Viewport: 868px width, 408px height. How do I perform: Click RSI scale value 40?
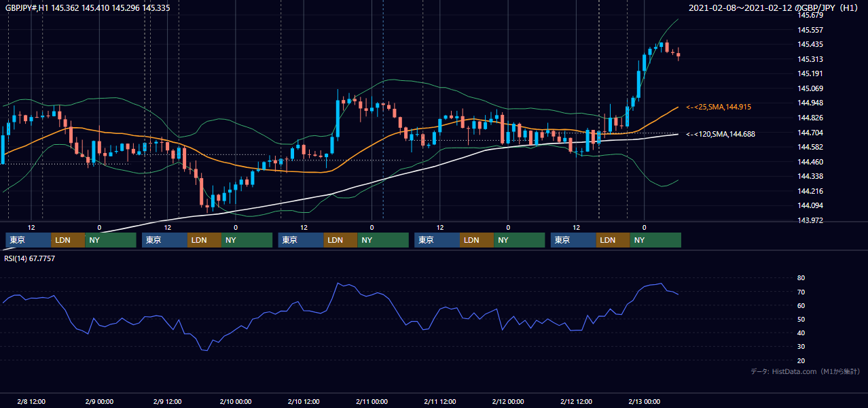(801, 333)
